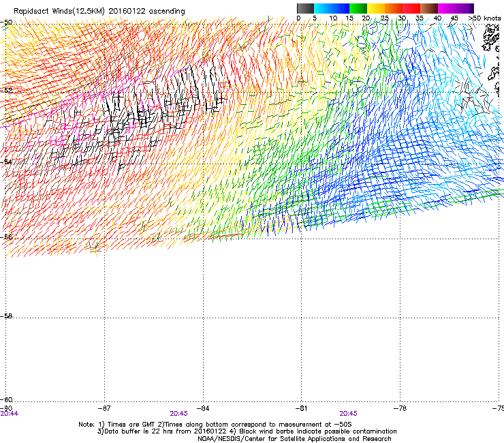Click the gray 0-5 knots legend swatch

[x=305, y=8]
